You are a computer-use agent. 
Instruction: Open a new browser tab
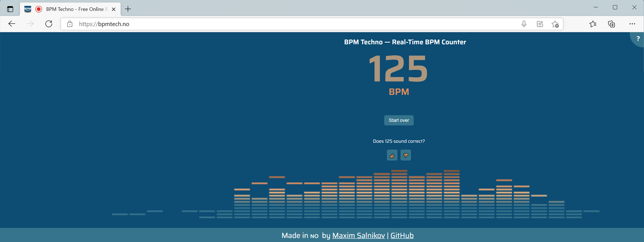pos(128,9)
